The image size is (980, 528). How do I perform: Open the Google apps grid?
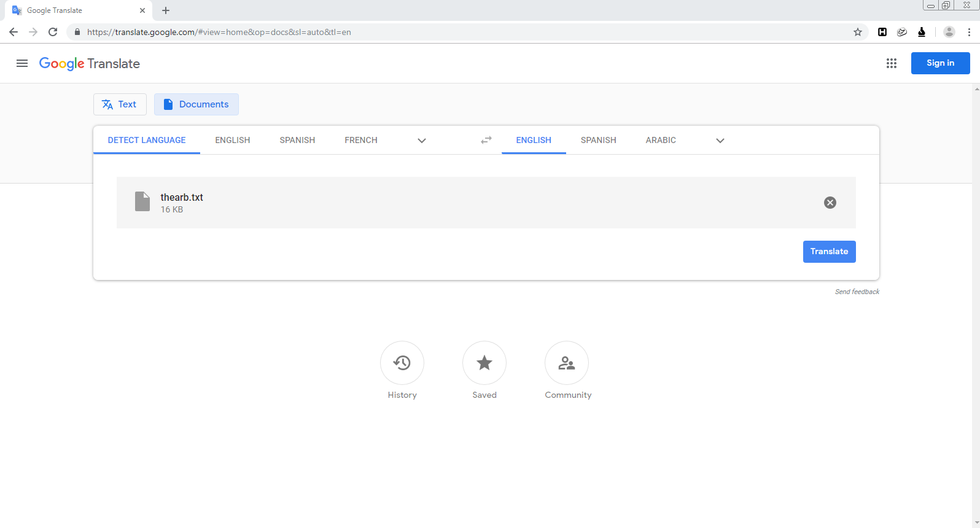click(x=892, y=63)
